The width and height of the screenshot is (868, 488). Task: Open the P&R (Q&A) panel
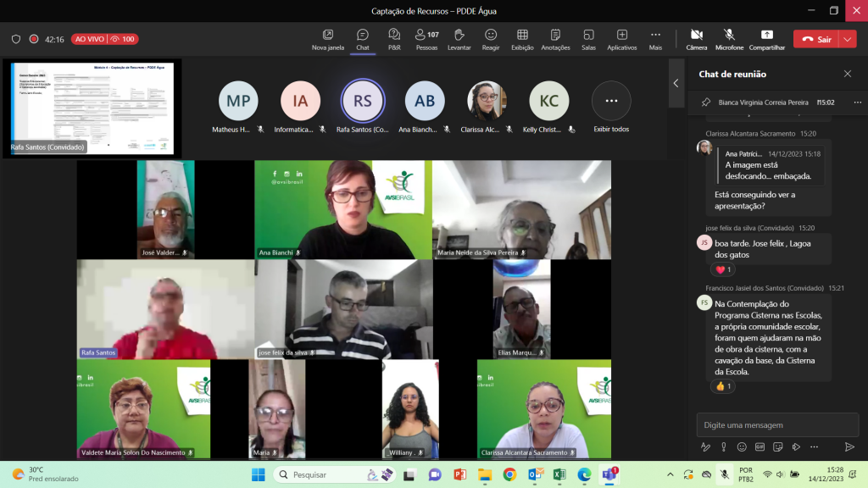(x=394, y=40)
